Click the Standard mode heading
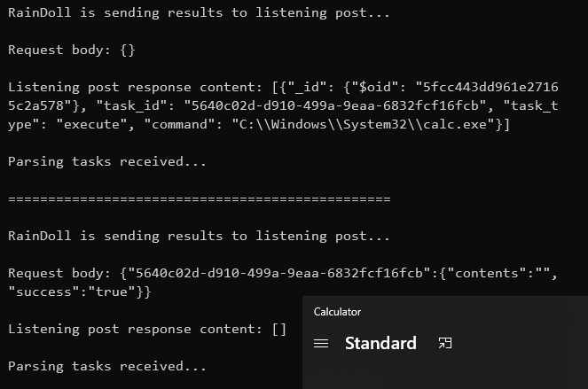The image size is (588, 389). [x=380, y=343]
